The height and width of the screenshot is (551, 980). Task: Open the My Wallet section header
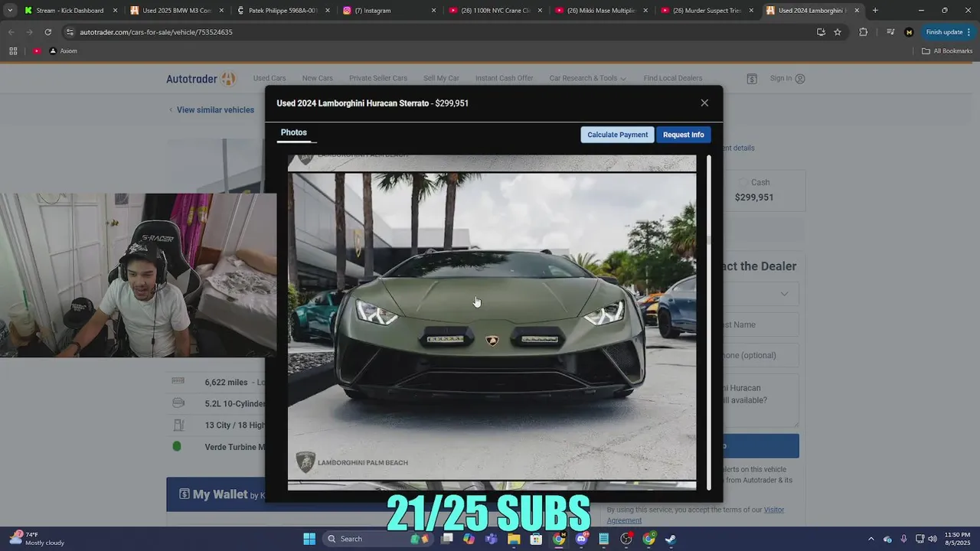(x=216, y=494)
